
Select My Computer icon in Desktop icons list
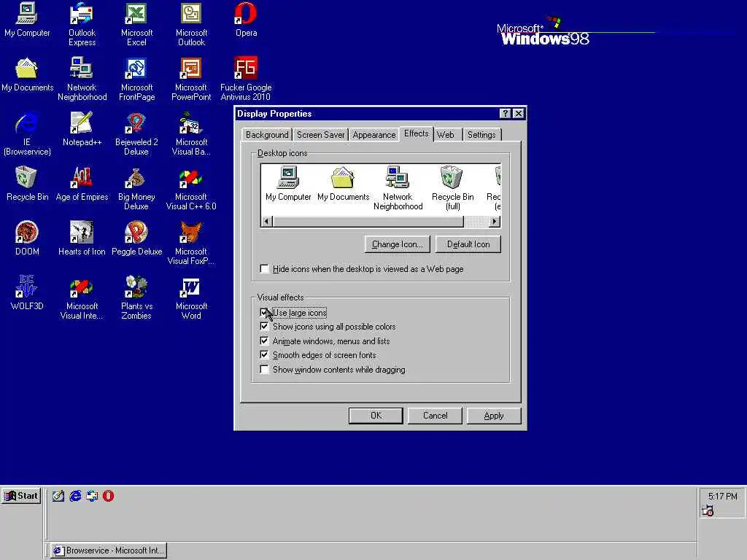click(288, 184)
